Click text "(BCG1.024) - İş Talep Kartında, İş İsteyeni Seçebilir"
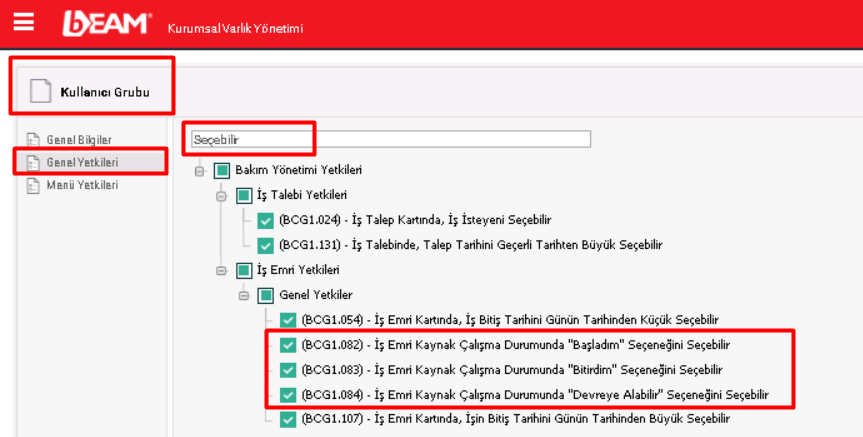The width and height of the screenshot is (863, 437). 415,220
